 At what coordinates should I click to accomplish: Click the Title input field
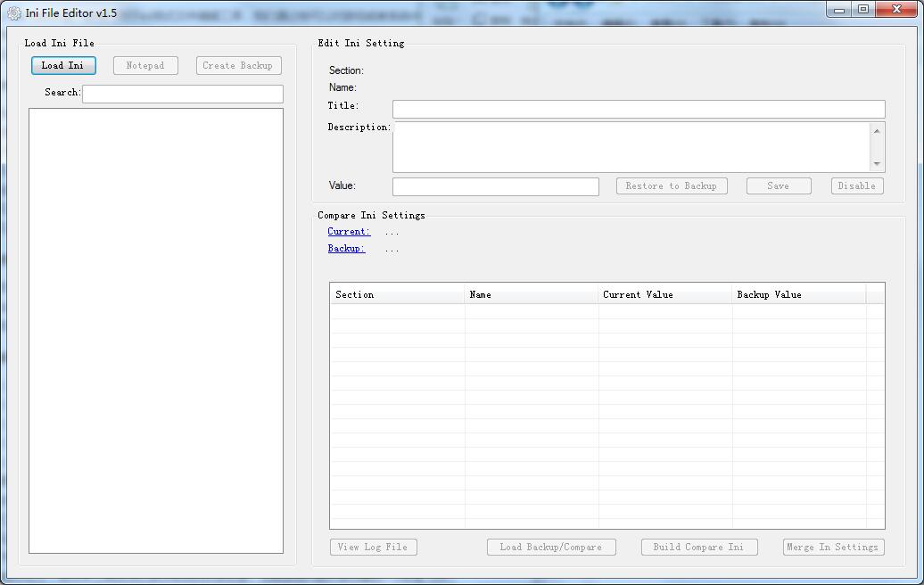[637, 109]
